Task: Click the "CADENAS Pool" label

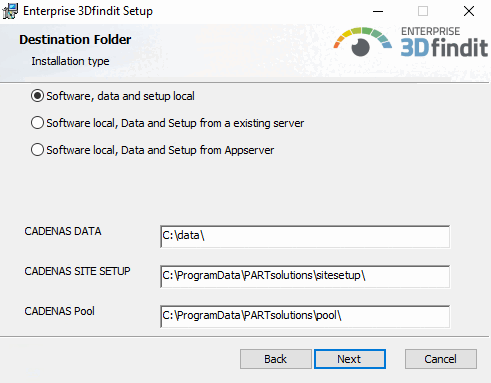Action: (59, 311)
